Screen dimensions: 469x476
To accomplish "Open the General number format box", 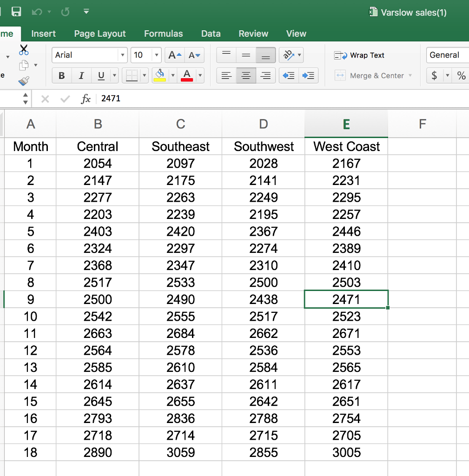I will tap(448, 55).
